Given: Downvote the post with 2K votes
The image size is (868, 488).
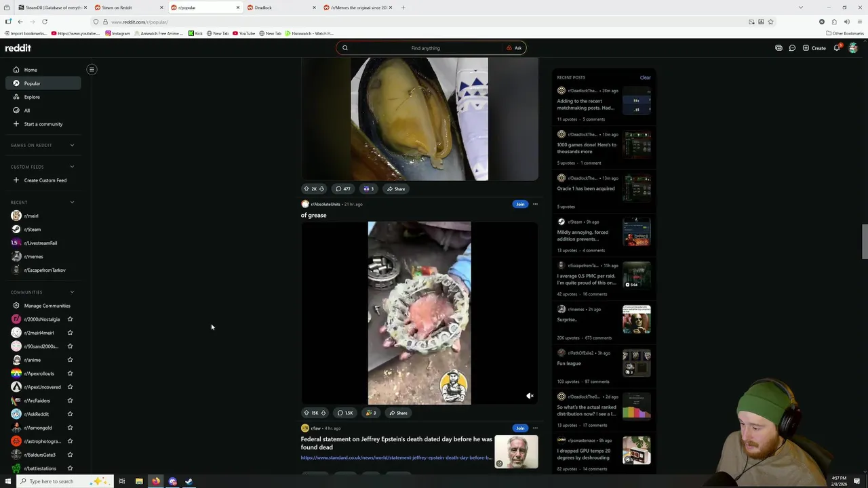Looking at the screenshot, I should [321, 189].
